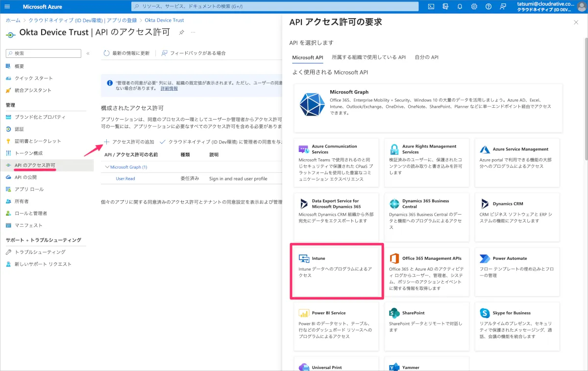588x371 pixels.
Task: Open the help question mark icon
Action: [x=489, y=6]
